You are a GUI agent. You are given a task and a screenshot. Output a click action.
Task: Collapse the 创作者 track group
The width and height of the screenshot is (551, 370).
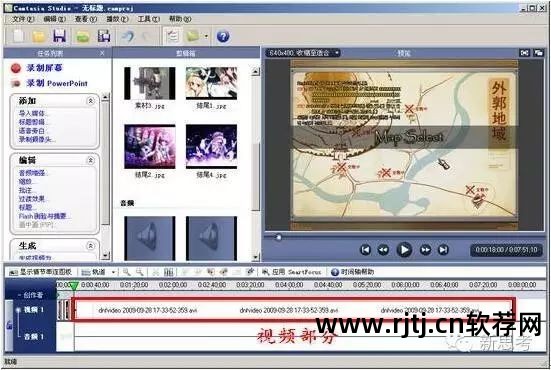(x=19, y=295)
